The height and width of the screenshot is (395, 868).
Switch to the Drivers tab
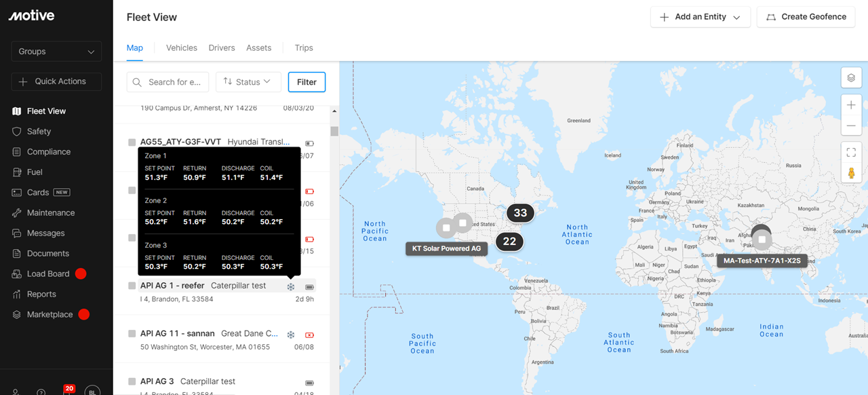[222, 48]
